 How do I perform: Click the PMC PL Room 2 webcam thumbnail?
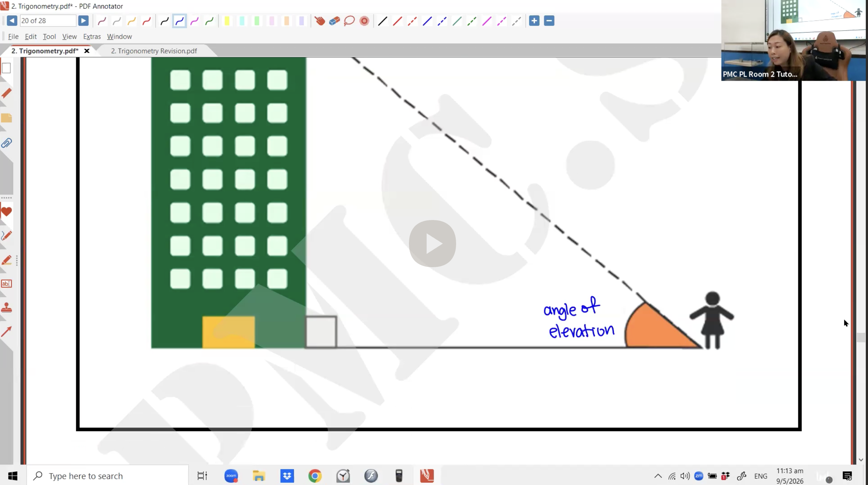[794, 40]
